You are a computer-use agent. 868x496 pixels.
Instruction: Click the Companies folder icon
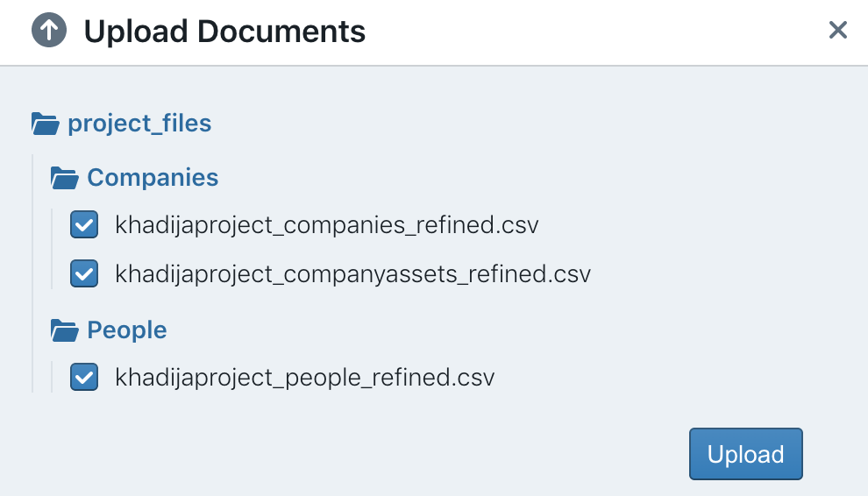coord(64,178)
